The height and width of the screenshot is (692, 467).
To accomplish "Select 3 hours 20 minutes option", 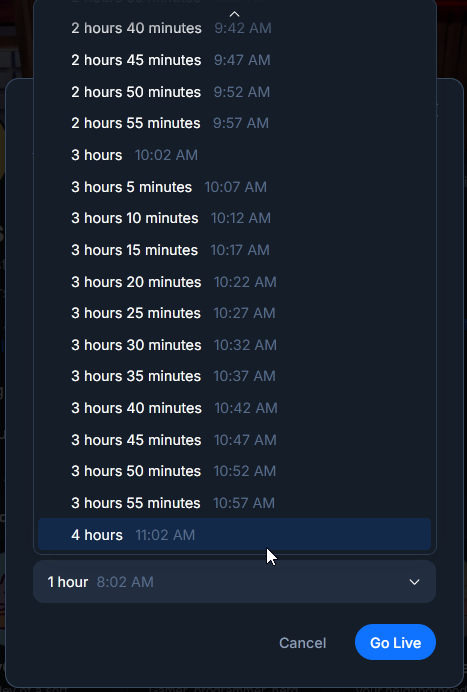I will click(x=234, y=282).
